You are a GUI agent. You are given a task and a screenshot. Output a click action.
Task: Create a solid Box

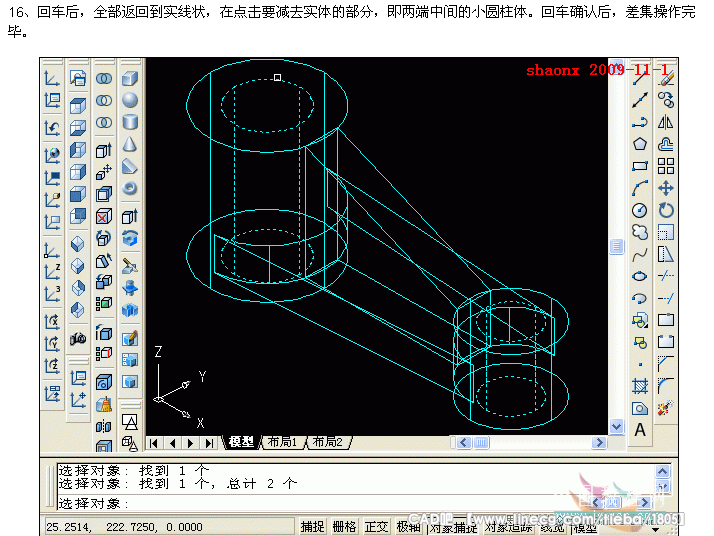tap(130, 78)
